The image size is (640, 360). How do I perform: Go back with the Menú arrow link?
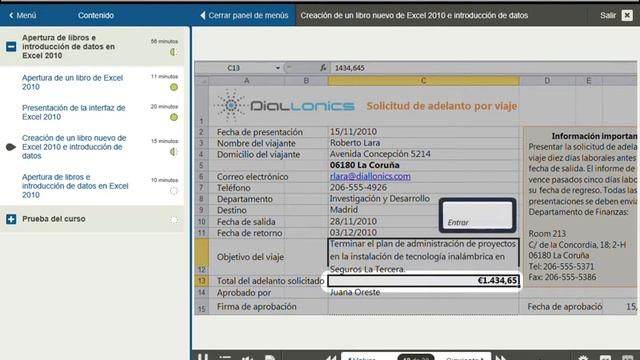pyautogui.click(x=22, y=16)
